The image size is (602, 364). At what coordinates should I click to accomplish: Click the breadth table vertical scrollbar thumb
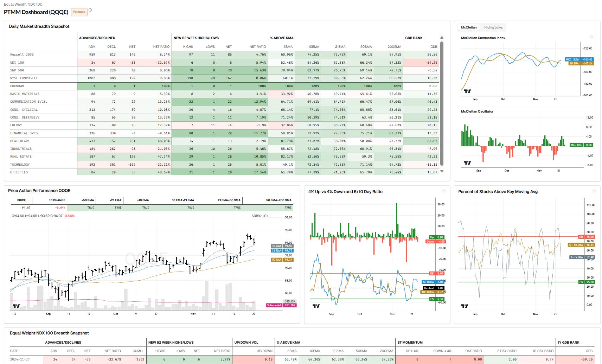pyautogui.click(x=442, y=103)
